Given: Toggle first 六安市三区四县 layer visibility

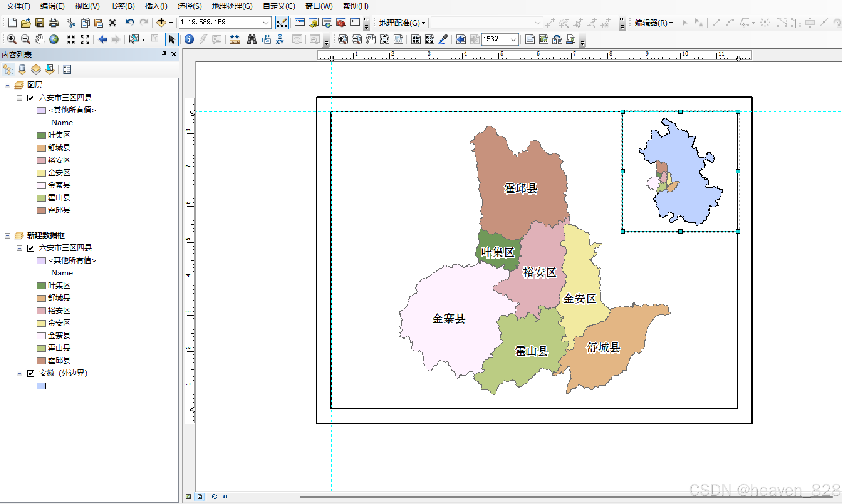Looking at the screenshot, I should (x=31, y=98).
